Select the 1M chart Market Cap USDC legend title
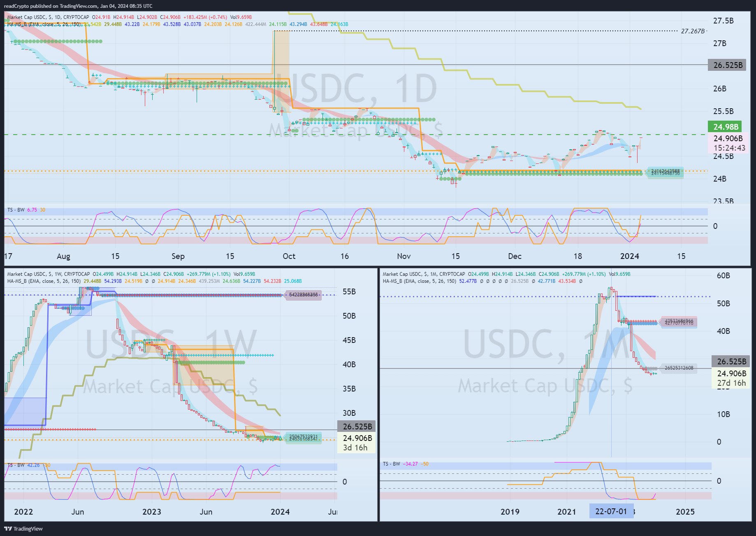Screen dimensions: 756x536 (x=424, y=274)
